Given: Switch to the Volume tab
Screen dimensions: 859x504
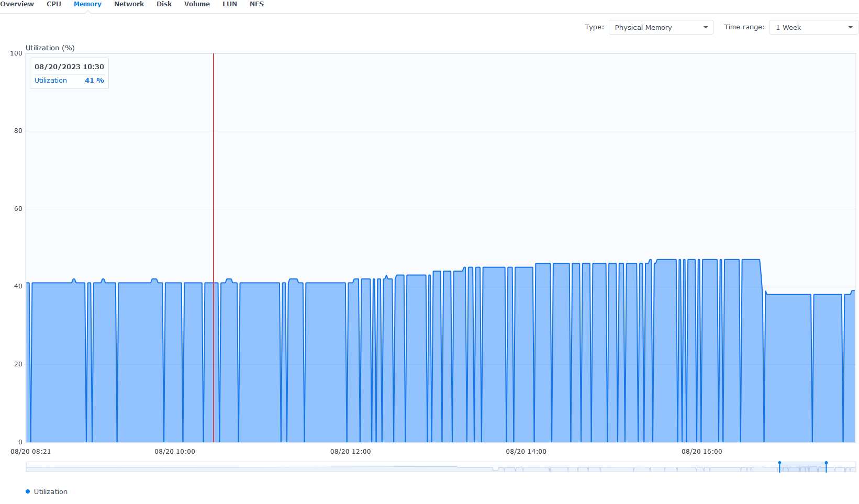Looking at the screenshot, I should coord(197,4).
